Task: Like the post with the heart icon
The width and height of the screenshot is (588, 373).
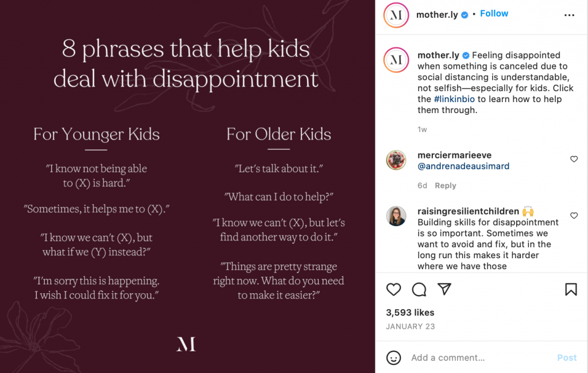Action: pyautogui.click(x=393, y=290)
